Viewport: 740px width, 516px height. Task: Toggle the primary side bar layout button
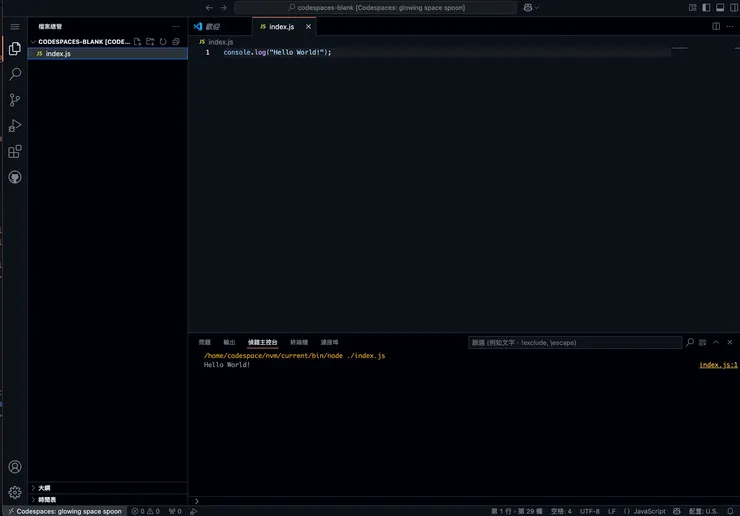pos(706,7)
